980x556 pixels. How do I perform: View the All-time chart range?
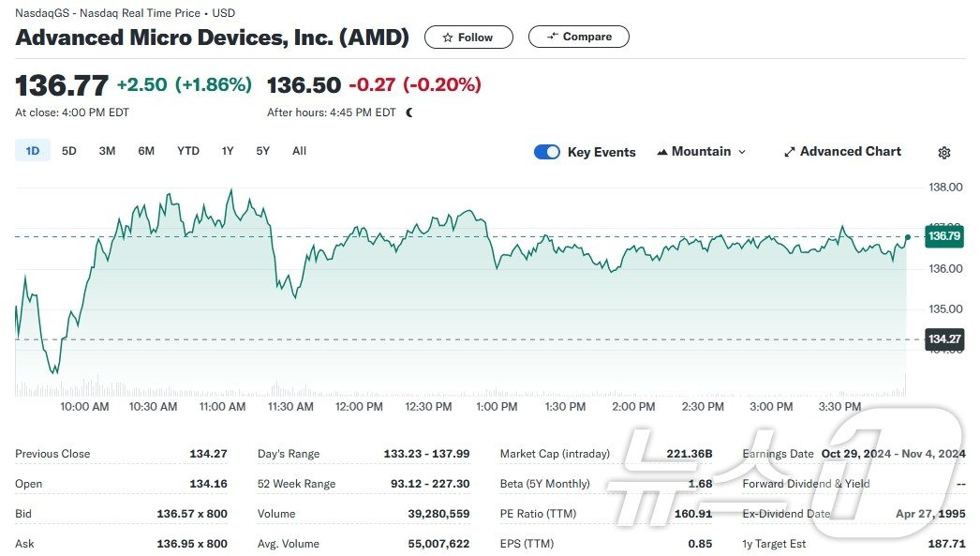[x=299, y=150]
